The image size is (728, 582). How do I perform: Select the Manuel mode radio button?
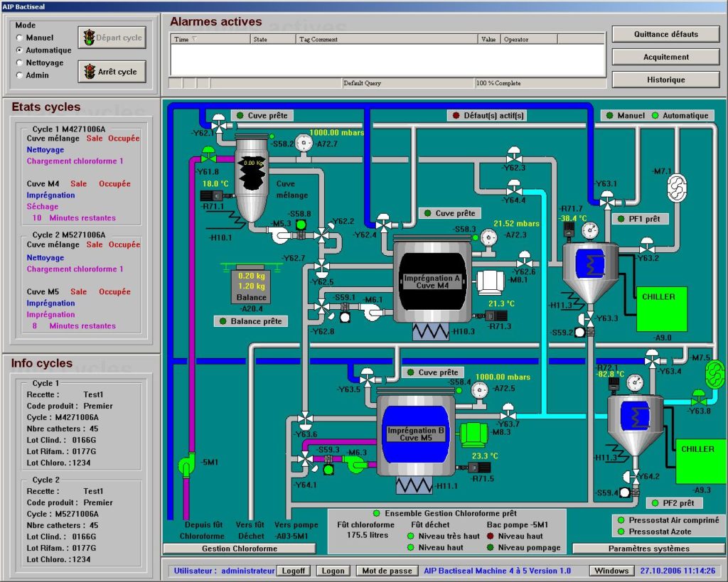coord(18,38)
